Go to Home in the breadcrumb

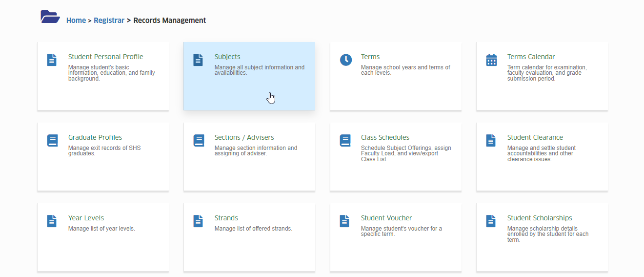point(76,21)
